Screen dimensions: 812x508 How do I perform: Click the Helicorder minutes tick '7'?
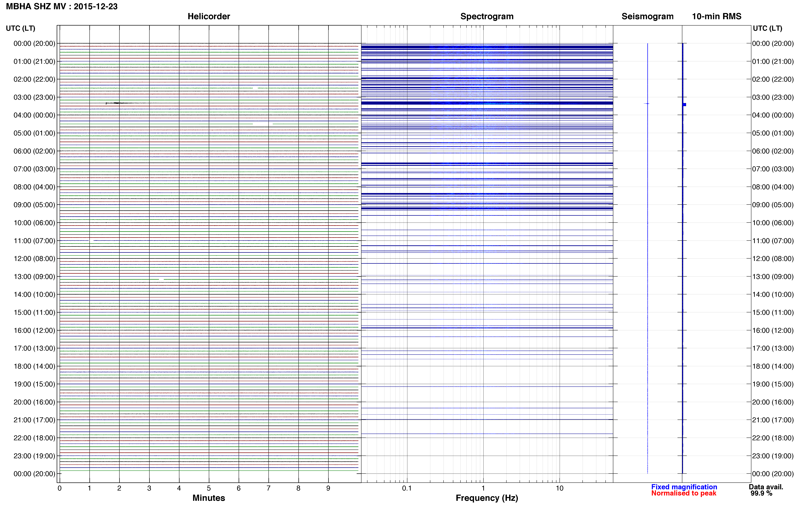tap(269, 488)
